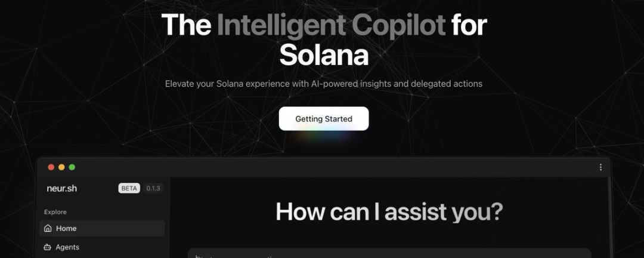Click the Explore section label
The height and width of the screenshot is (258, 644).
pyautogui.click(x=55, y=212)
